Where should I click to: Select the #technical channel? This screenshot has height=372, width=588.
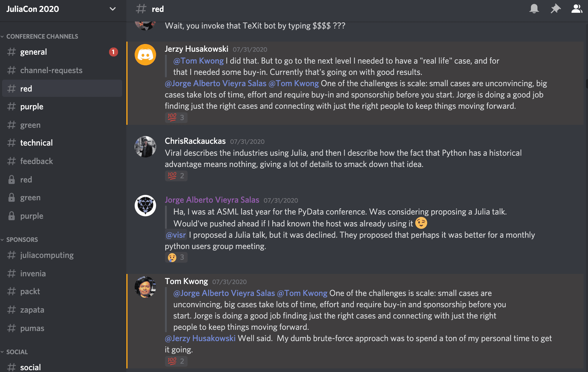click(x=37, y=143)
